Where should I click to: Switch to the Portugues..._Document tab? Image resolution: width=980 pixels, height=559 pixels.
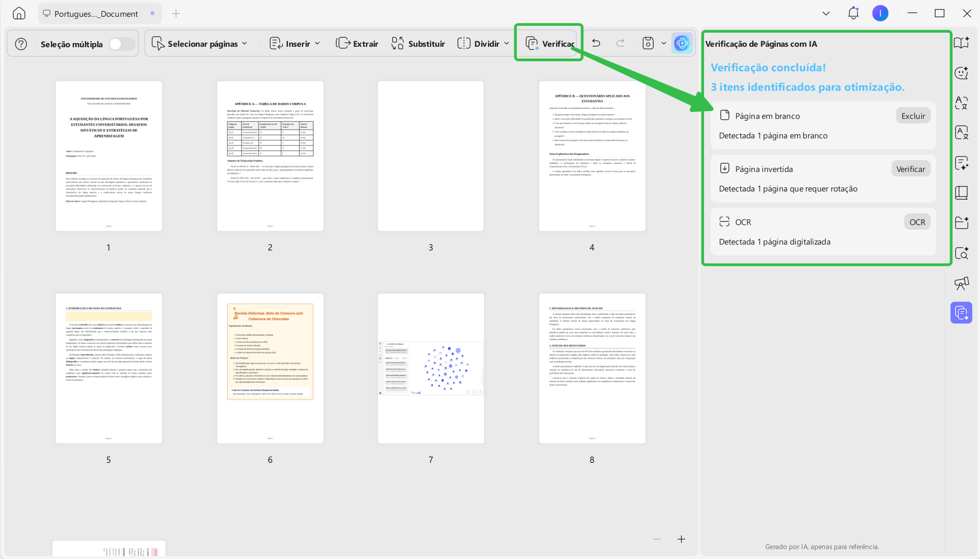(x=99, y=14)
